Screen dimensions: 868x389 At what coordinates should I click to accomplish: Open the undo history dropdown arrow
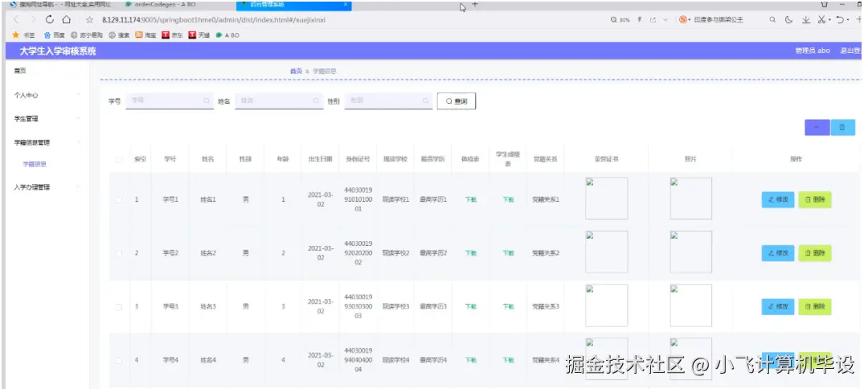point(849,20)
